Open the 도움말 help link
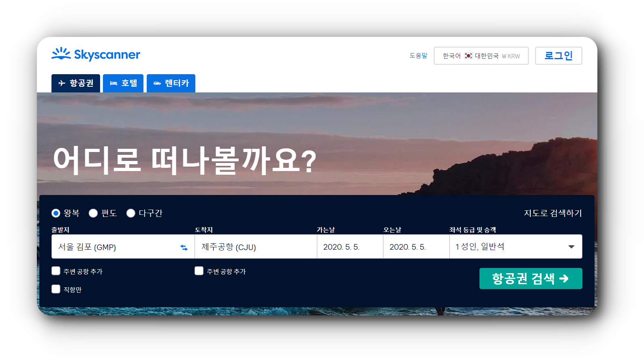The width and height of the screenshot is (644, 362). [x=418, y=56]
